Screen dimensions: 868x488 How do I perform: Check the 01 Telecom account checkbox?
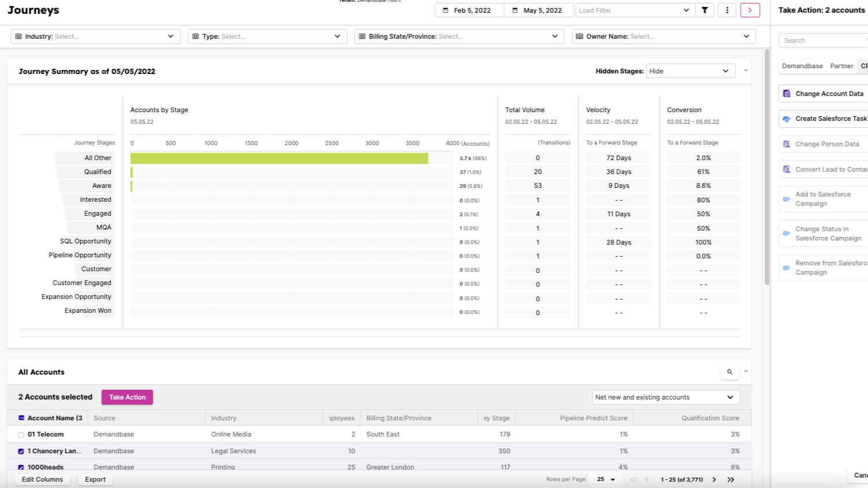pos(21,435)
